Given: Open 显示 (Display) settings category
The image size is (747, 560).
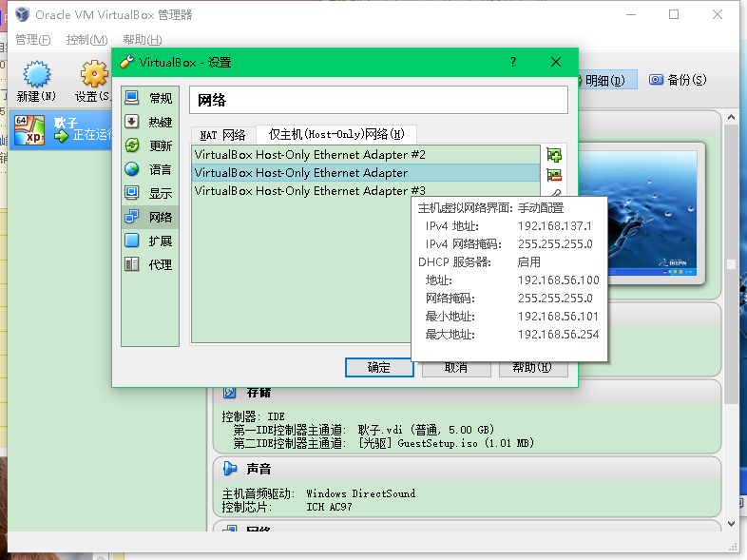Looking at the screenshot, I should coord(150,194).
